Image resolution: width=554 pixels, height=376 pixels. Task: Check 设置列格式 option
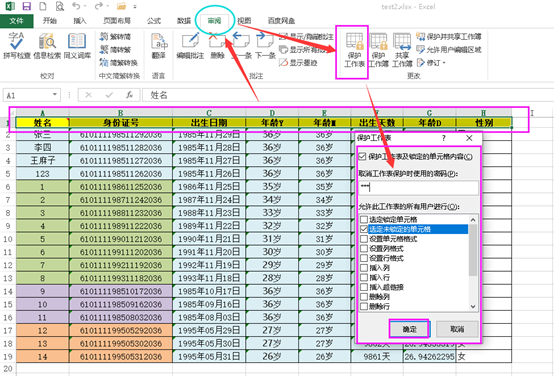[364, 248]
